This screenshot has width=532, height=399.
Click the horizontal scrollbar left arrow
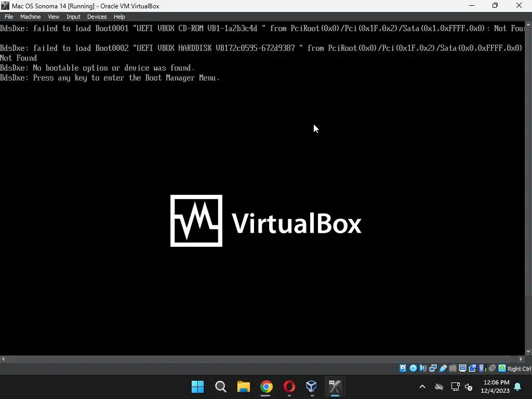click(x=3, y=359)
